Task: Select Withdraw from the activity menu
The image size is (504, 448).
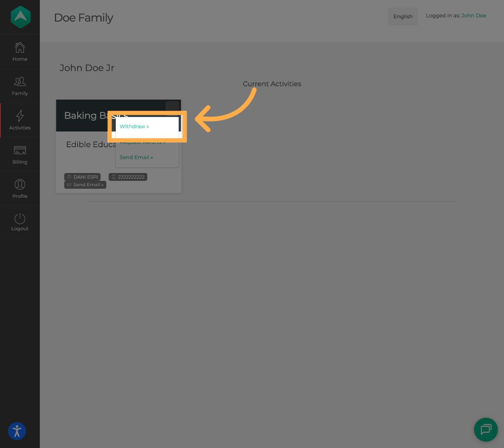Action: coord(134,127)
